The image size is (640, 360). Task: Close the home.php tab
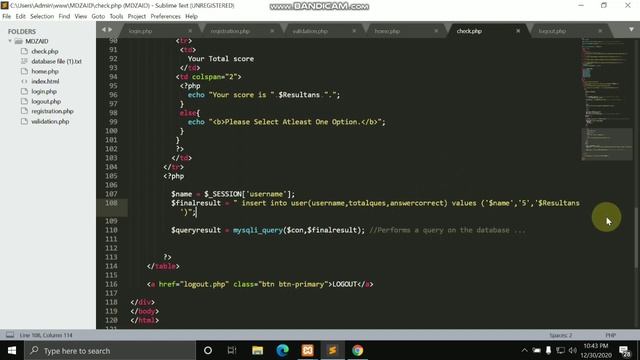coord(436,31)
